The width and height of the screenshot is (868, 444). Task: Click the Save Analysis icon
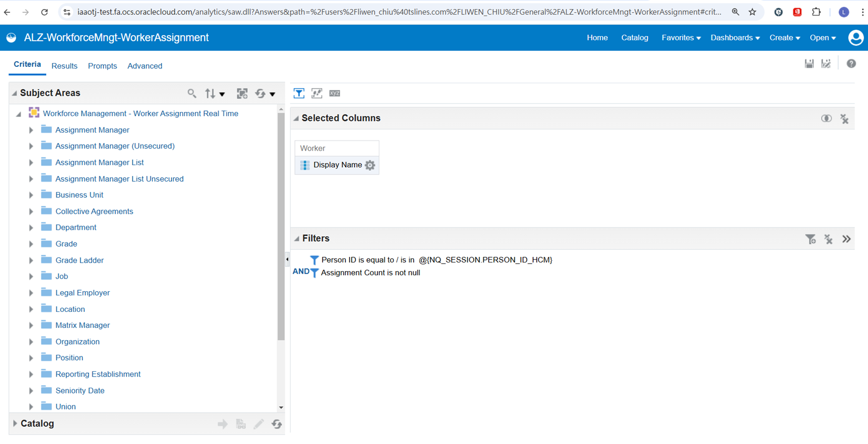tap(809, 64)
